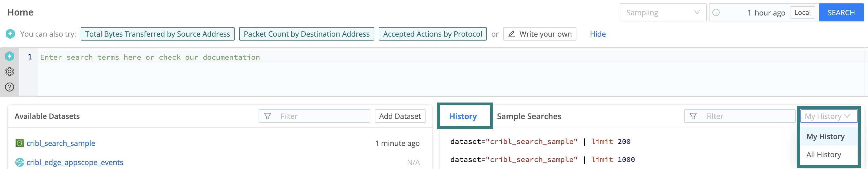Choose My History option in dropdown list
Viewport: 868px width, 169px height.
pos(825,136)
